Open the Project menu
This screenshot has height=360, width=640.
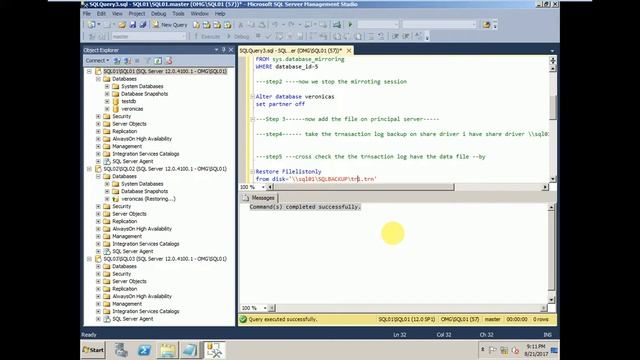137,13
